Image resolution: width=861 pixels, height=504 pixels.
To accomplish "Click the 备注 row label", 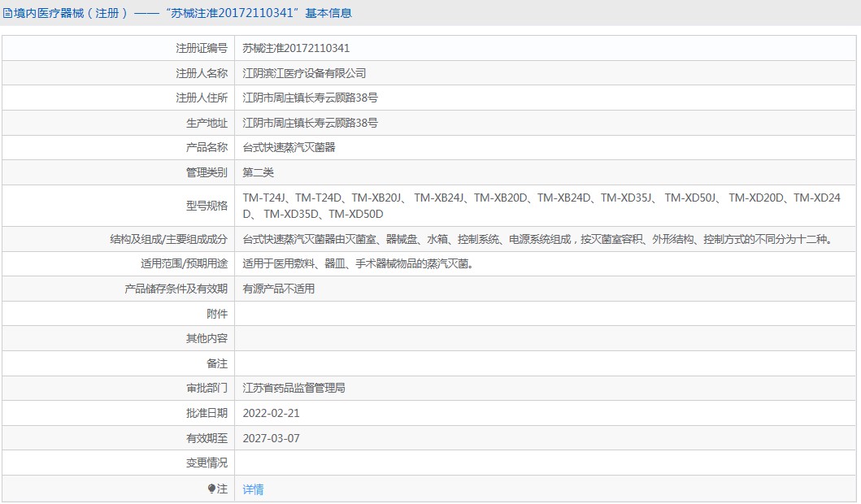I will (217, 363).
